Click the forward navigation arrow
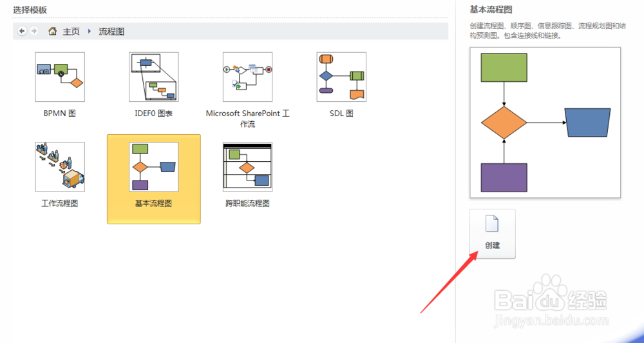 click(x=34, y=31)
